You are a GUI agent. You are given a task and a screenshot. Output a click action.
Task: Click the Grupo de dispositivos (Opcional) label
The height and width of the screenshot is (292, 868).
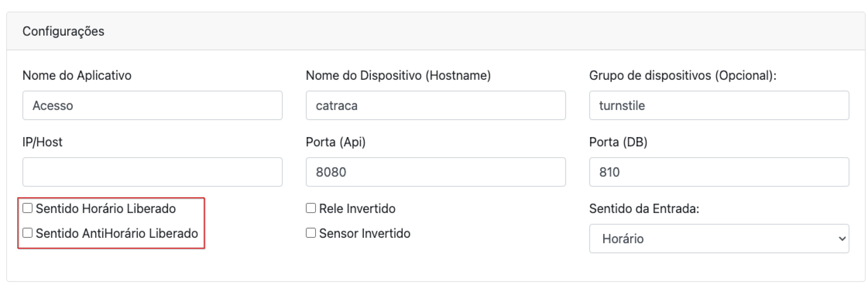(683, 76)
